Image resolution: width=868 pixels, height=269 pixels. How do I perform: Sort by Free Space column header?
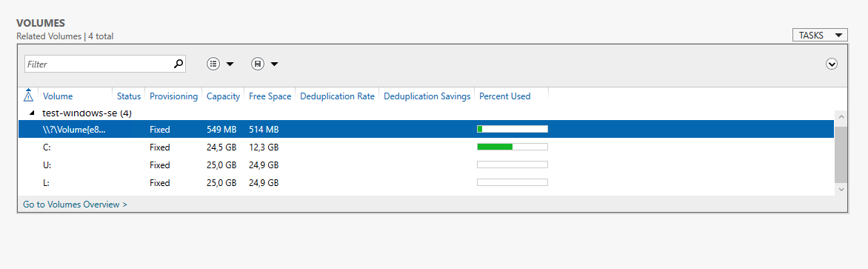pos(270,96)
